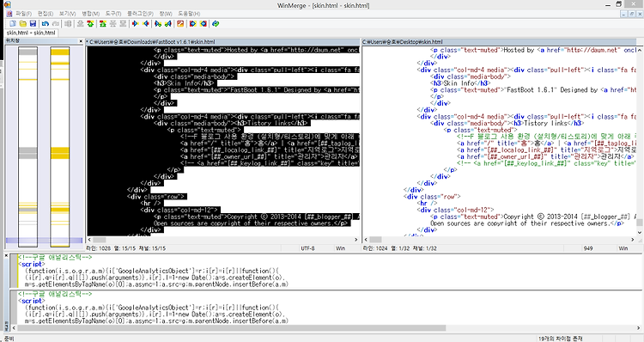Undo the last edit via toolbar
Image resolution: width=644 pixels, height=342 pixels.
(x=46, y=24)
